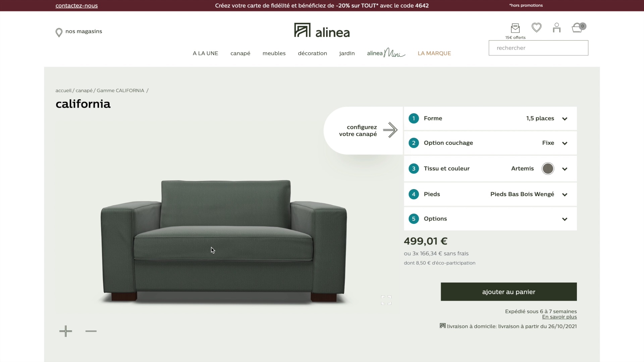Viewport: 644px width, 362px height.
Task: Zoom out with the minus icon
Action: [x=91, y=331]
